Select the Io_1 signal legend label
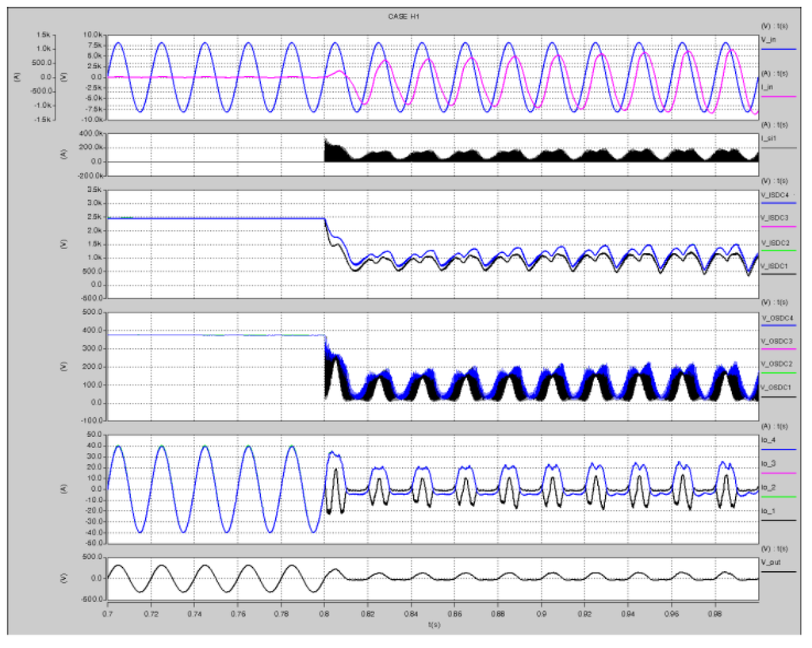Viewport: 812px width, 648px height. point(768,511)
